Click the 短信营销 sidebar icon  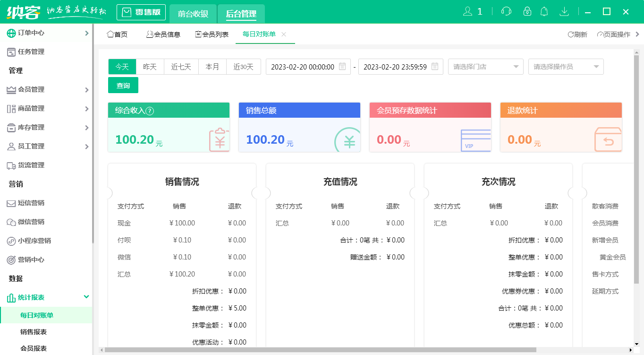11,203
